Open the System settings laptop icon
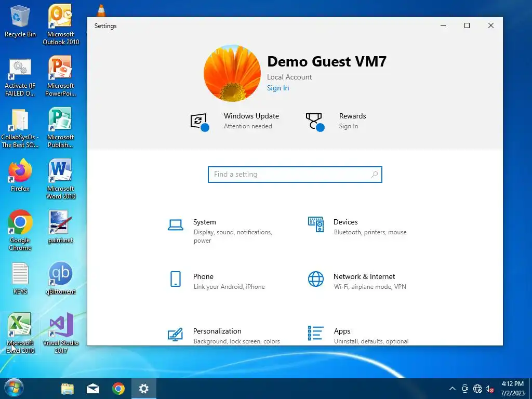532x399 pixels. tap(176, 224)
